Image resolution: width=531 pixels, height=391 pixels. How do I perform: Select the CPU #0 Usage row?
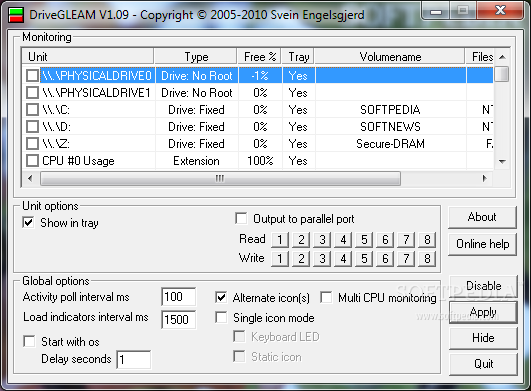258,160
